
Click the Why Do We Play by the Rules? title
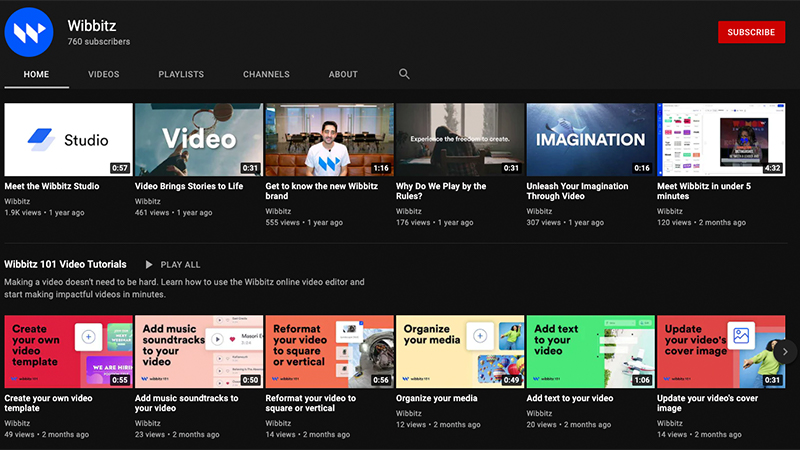[441, 191]
